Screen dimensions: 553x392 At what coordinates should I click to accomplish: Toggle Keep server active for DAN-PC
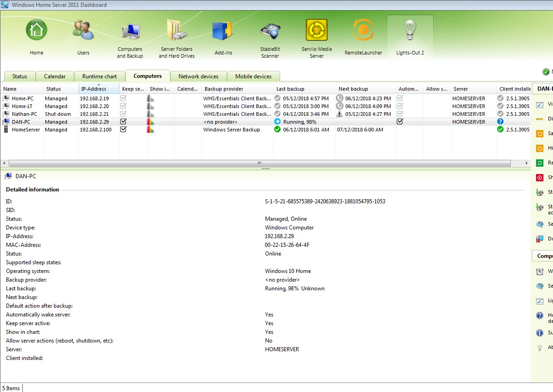(x=123, y=122)
